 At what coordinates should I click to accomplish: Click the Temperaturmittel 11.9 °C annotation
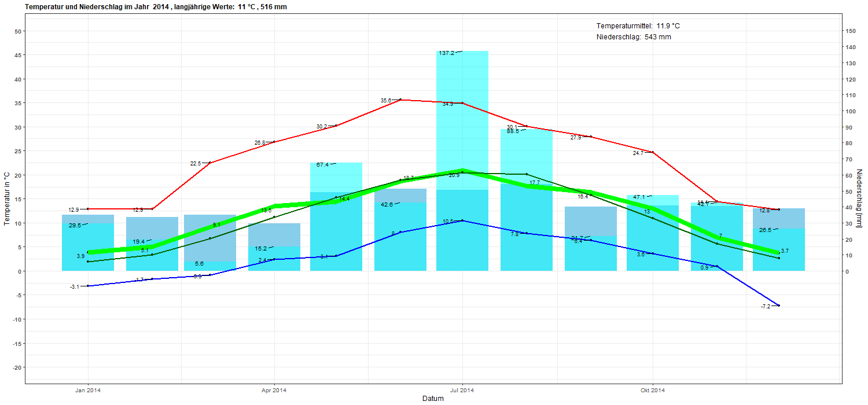click(x=638, y=26)
